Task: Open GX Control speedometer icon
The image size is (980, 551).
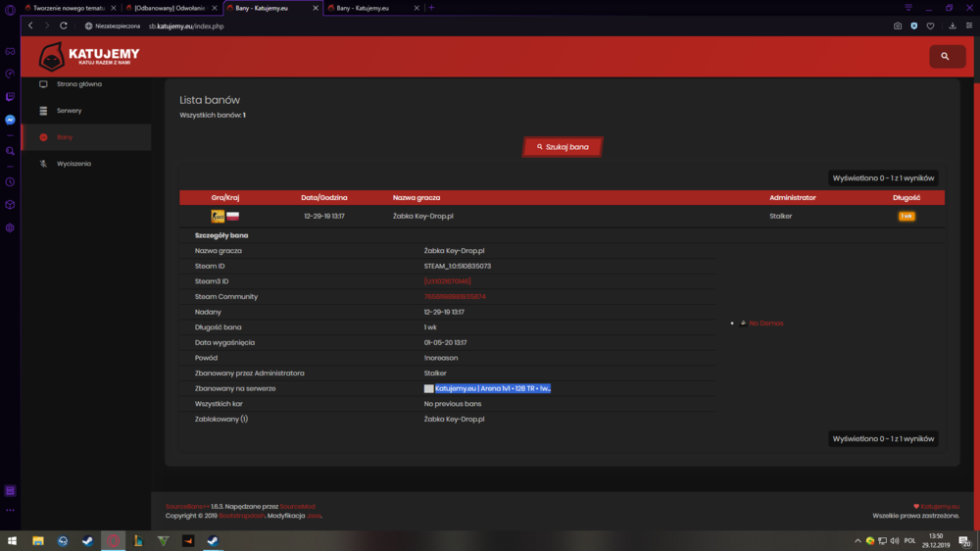Action: [x=10, y=74]
